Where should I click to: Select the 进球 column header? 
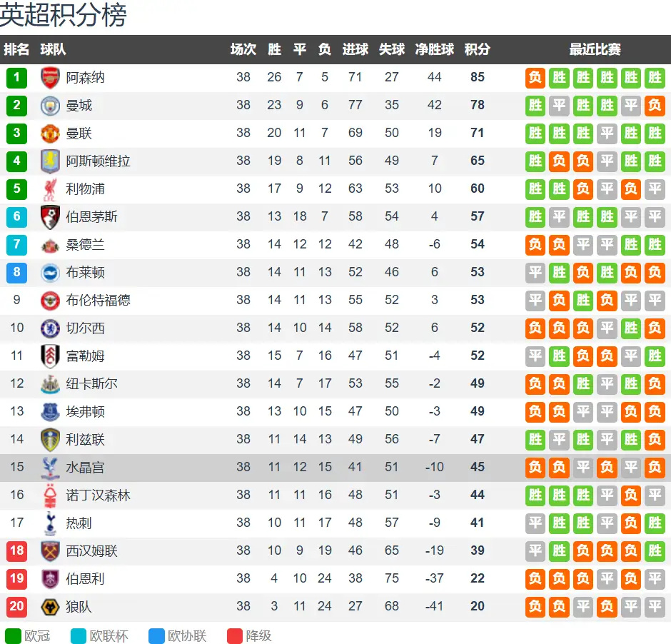pyautogui.click(x=355, y=49)
